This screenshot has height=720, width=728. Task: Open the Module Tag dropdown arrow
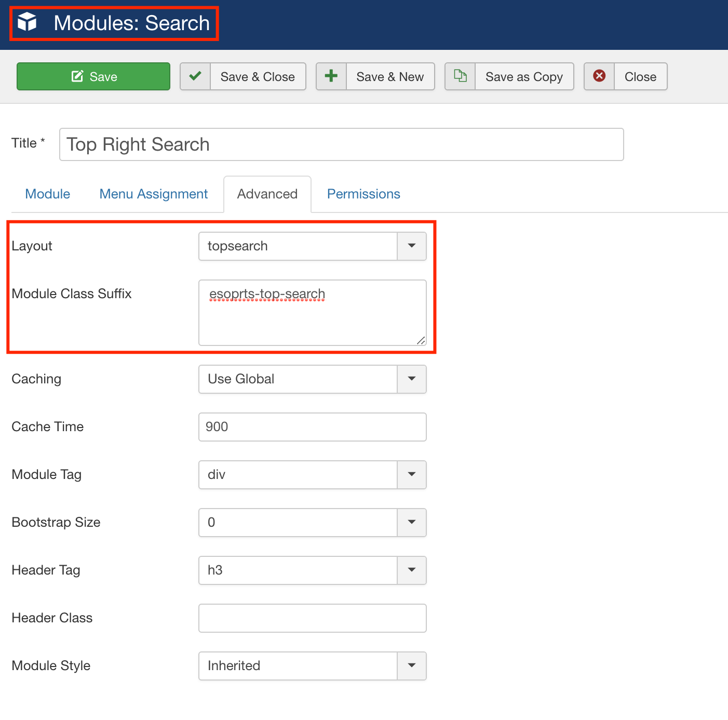pos(412,475)
